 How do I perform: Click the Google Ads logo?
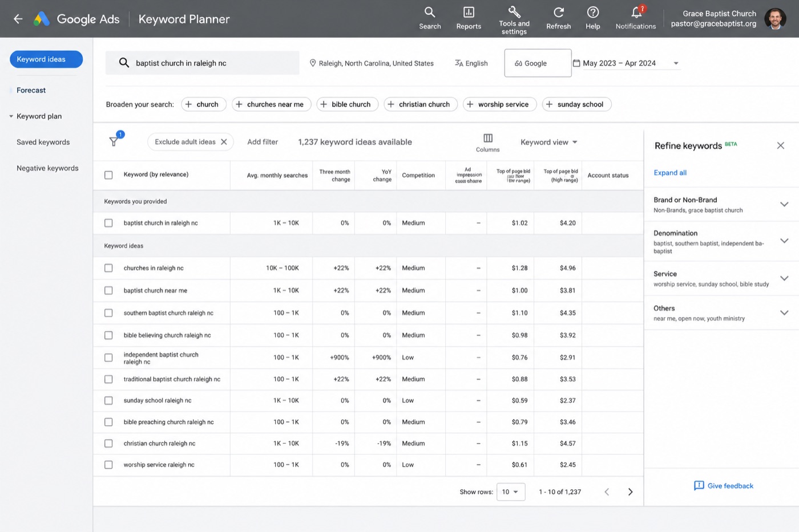pos(41,19)
